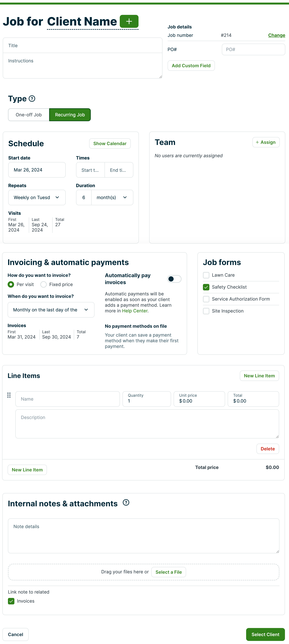
Task: Check the Lawn Care job form
Action: click(206, 275)
